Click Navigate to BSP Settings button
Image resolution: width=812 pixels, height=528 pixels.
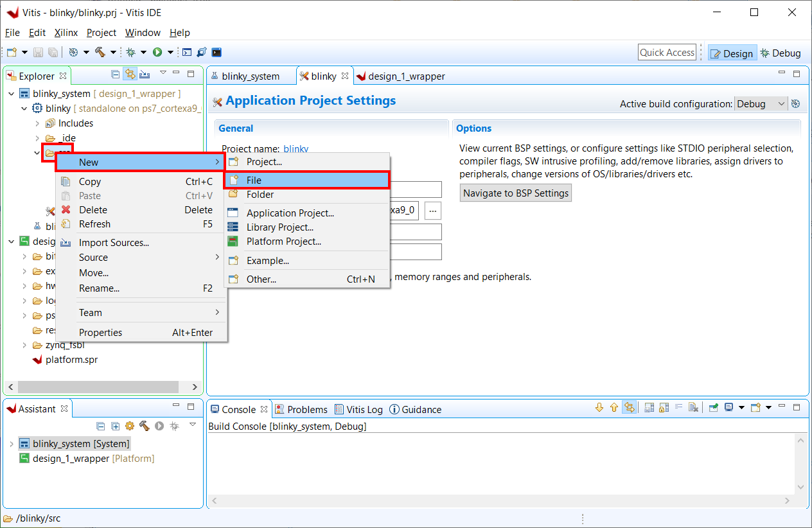(516, 193)
